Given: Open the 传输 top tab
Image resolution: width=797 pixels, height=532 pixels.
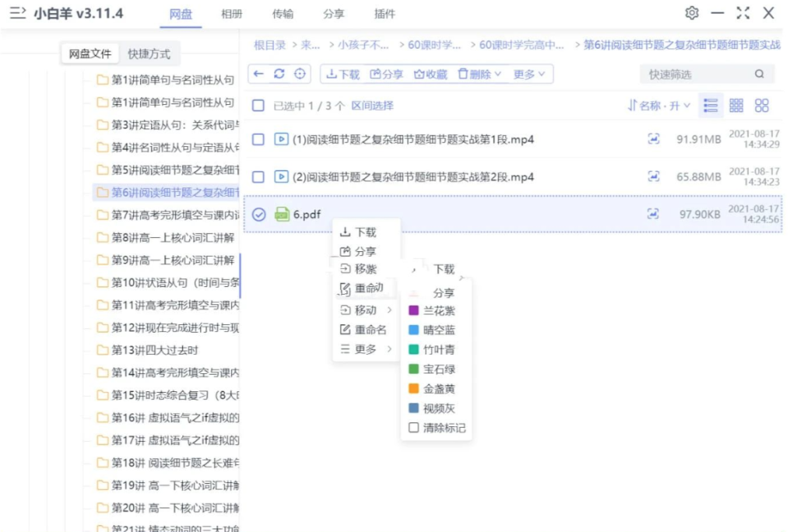Looking at the screenshot, I should (283, 14).
